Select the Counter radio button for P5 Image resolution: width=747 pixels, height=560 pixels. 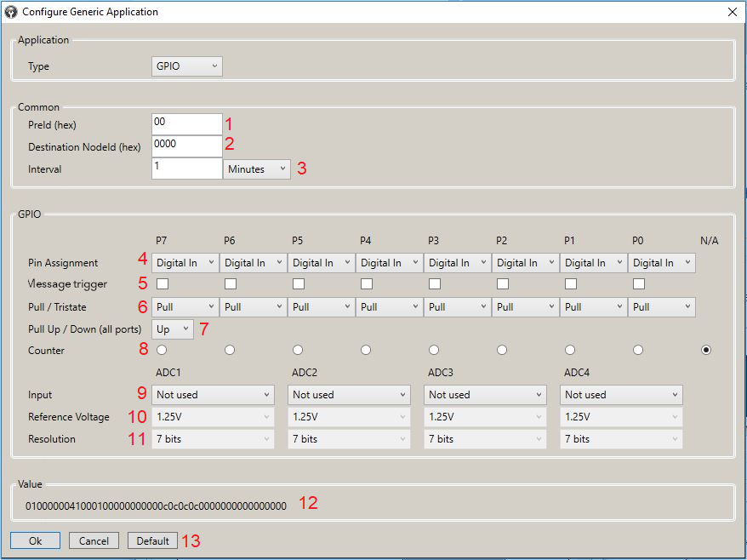(x=298, y=351)
